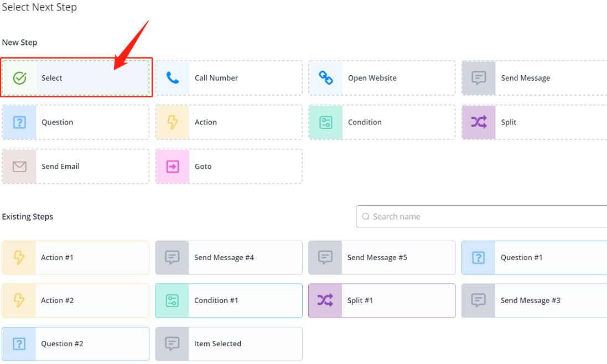Select existing step Action #2

75,301
